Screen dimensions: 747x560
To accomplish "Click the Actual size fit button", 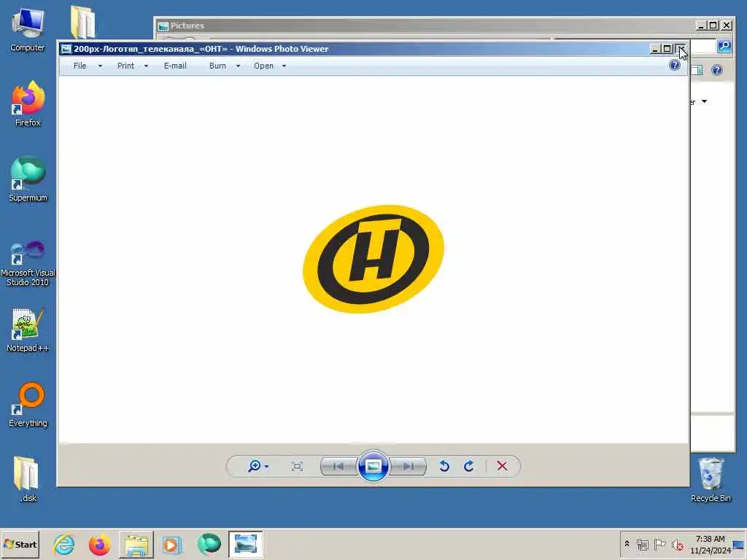I will click(297, 466).
